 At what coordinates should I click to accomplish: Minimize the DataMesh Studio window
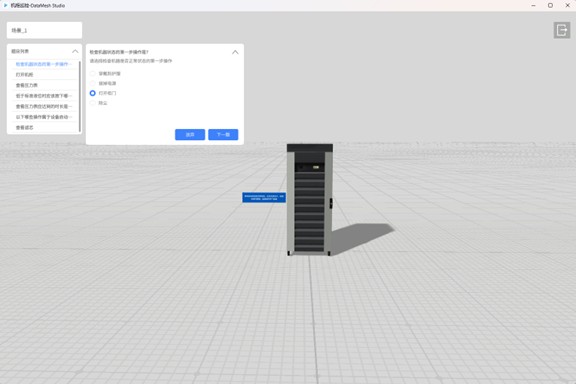(533, 5)
